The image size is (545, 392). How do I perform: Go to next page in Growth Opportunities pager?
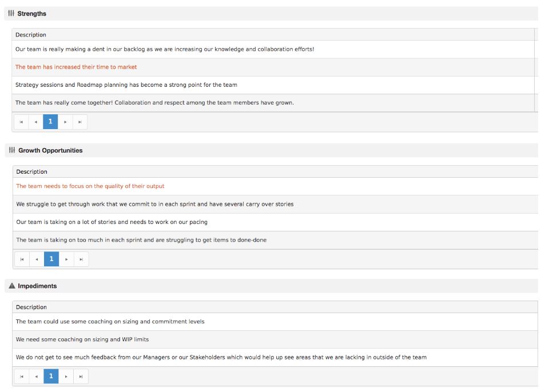(x=66, y=259)
